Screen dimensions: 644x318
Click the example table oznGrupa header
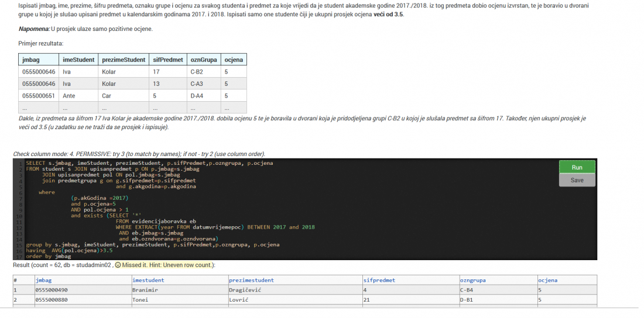pyautogui.click(x=204, y=60)
